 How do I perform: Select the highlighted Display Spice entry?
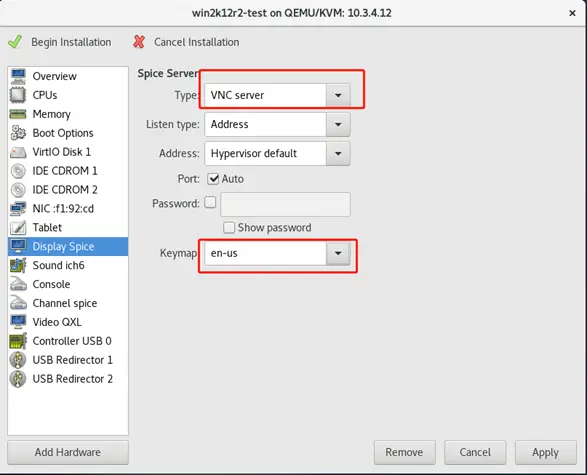pos(68,246)
